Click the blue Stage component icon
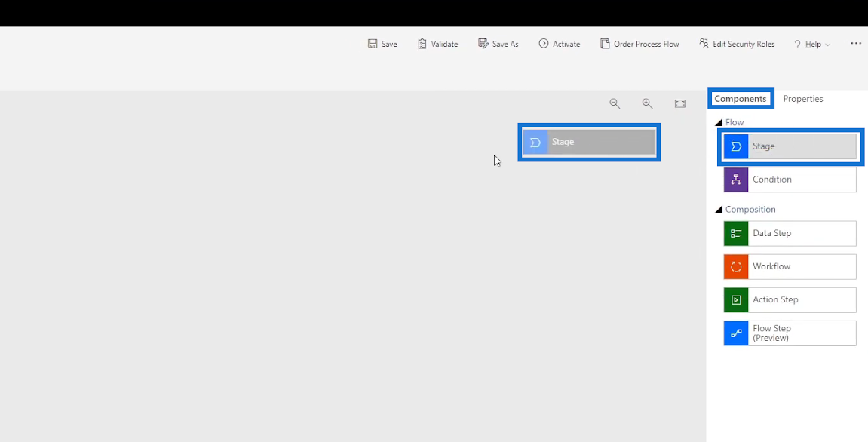The width and height of the screenshot is (868, 442). pyautogui.click(x=736, y=146)
